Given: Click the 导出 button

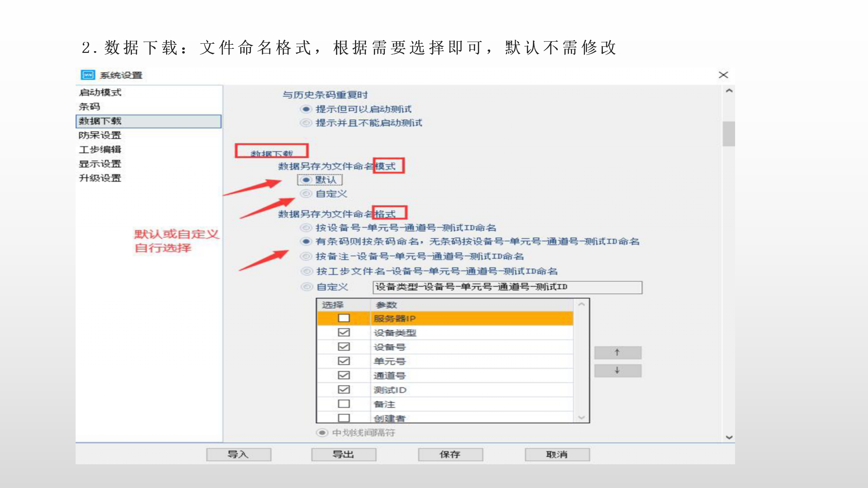Looking at the screenshot, I should tap(343, 454).
